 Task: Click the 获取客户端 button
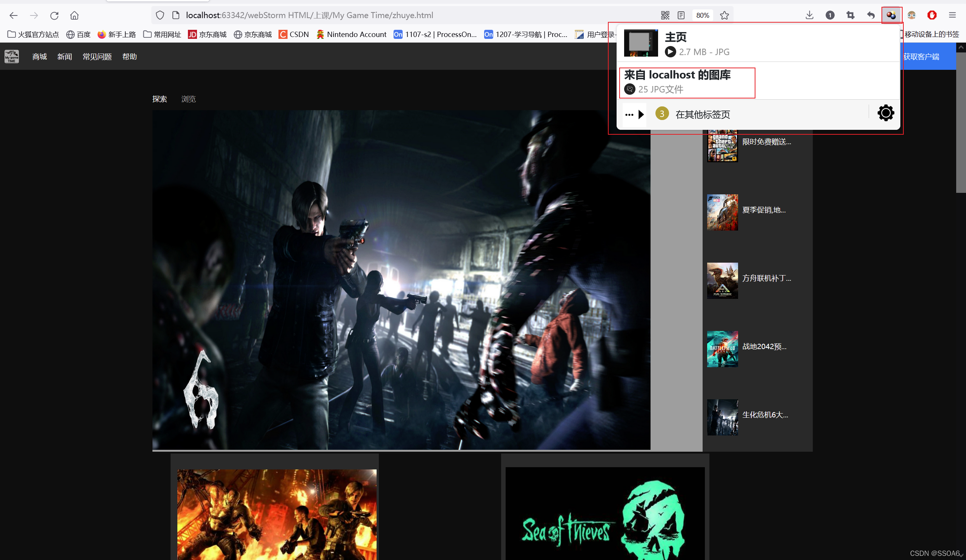pos(928,56)
